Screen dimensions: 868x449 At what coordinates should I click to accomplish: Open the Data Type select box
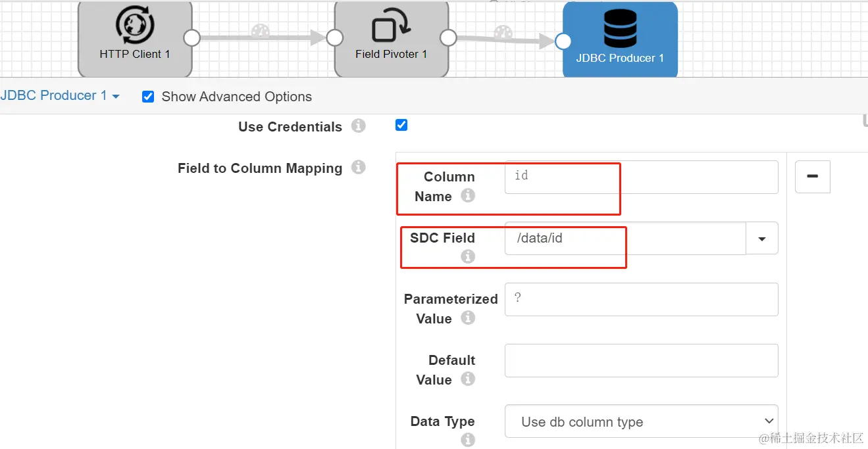pyautogui.click(x=641, y=421)
